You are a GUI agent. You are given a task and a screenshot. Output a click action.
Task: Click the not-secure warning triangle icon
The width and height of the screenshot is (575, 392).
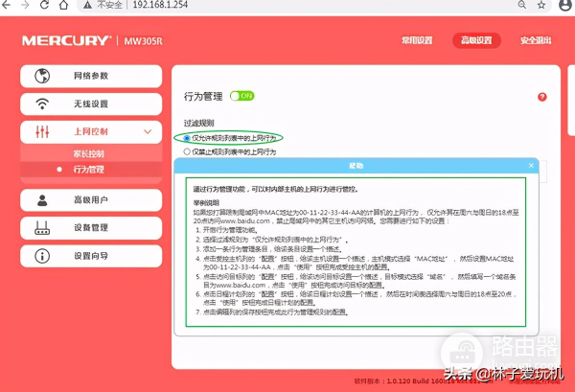[87, 5]
